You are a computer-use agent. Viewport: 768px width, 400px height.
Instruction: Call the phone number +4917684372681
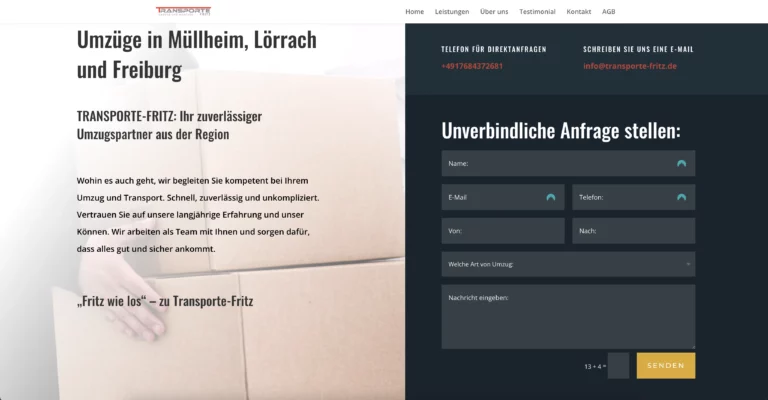[x=472, y=66]
